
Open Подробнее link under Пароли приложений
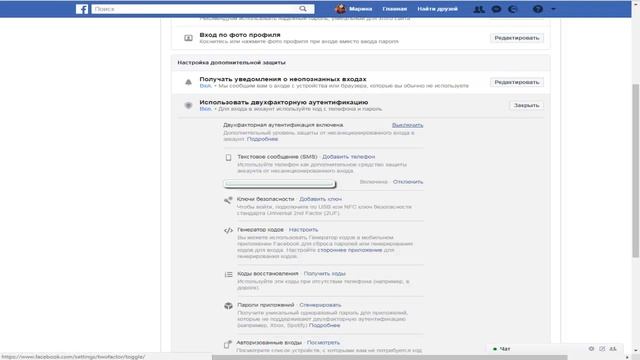pos(324,325)
